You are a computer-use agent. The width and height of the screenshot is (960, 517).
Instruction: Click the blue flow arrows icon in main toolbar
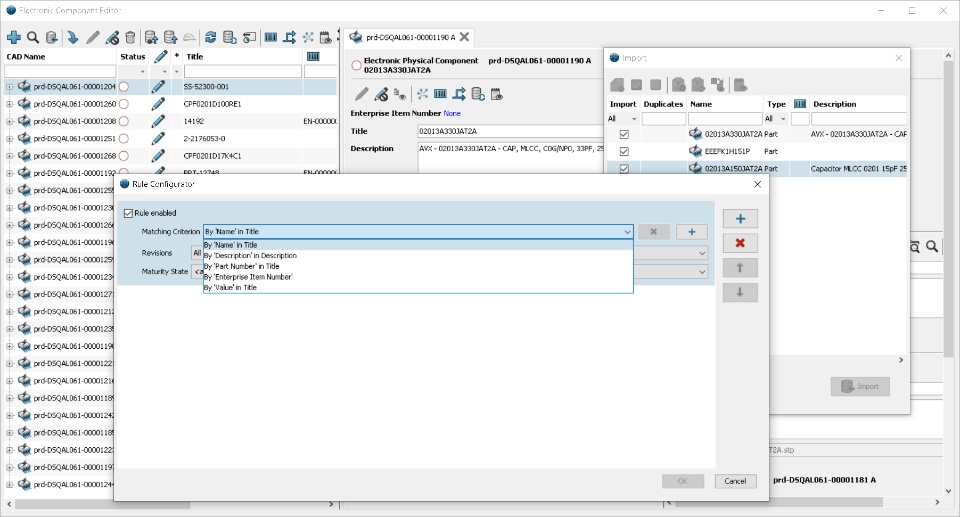point(290,37)
